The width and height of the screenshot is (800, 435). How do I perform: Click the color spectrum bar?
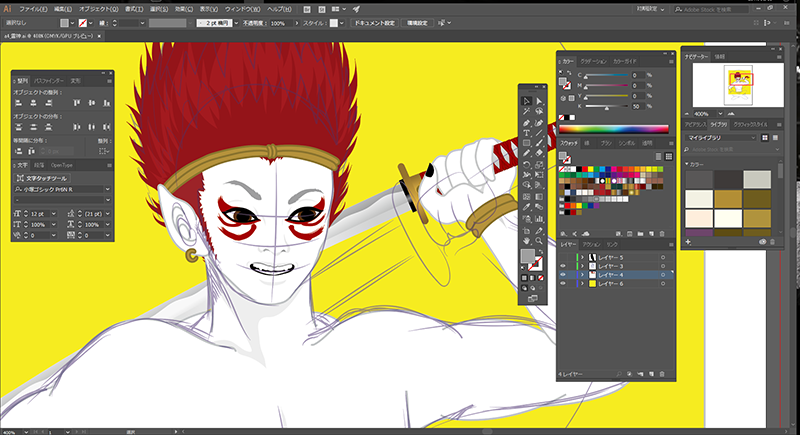tap(614, 129)
